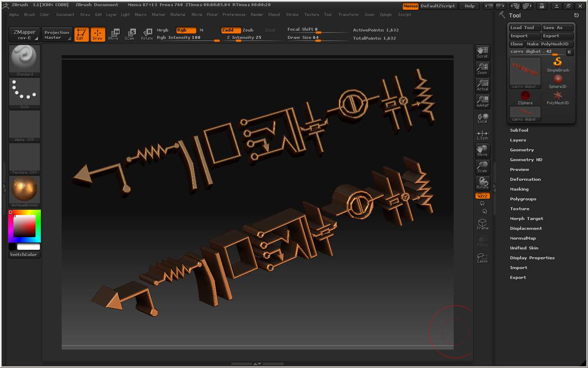Viewport: 588px width, 368px height.
Task: Toggle the Menus button
Action: pyautogui.click(x=410, y=6)
